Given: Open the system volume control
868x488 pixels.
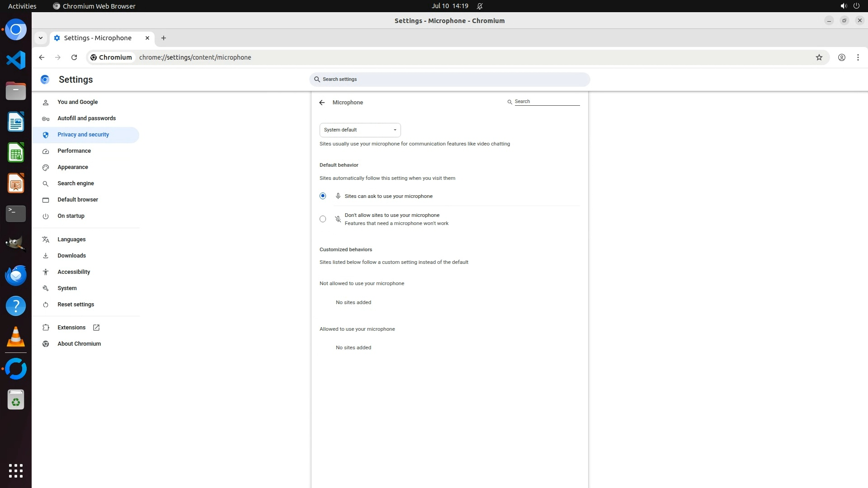Looking at the screenshot, I should point(843,6).
